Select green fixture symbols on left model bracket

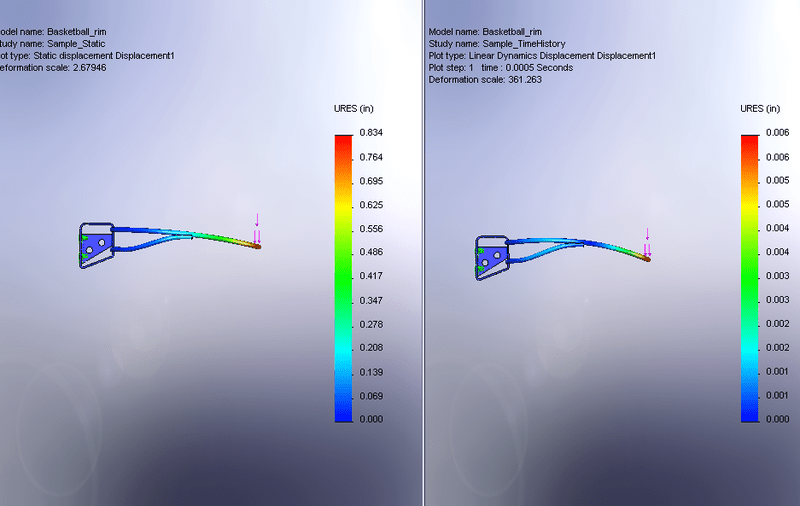click(x=84, y=247)
